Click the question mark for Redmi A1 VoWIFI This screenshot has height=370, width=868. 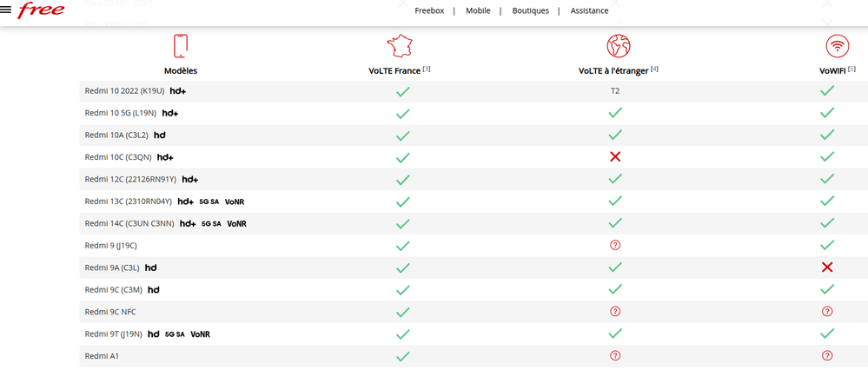(x=827, y=355)
